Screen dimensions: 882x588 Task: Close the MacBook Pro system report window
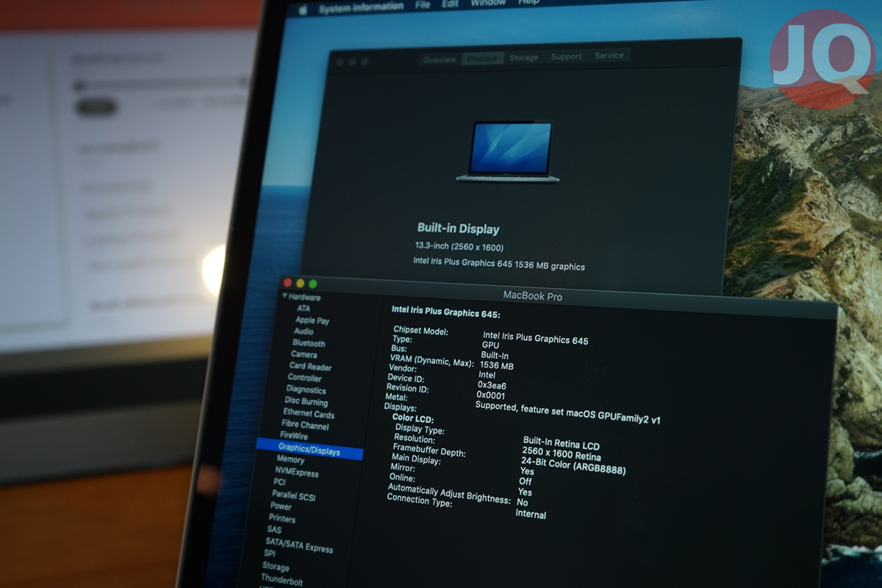[x=287, y=282]
